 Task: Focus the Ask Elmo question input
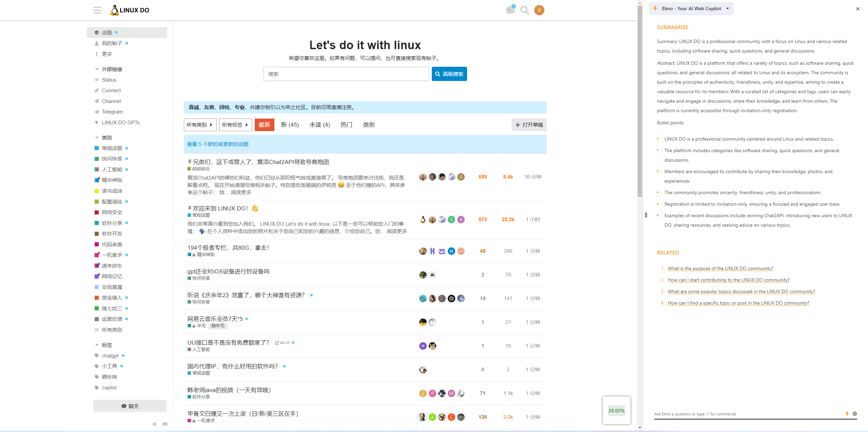pyautogui.click(x=748, y=414)
